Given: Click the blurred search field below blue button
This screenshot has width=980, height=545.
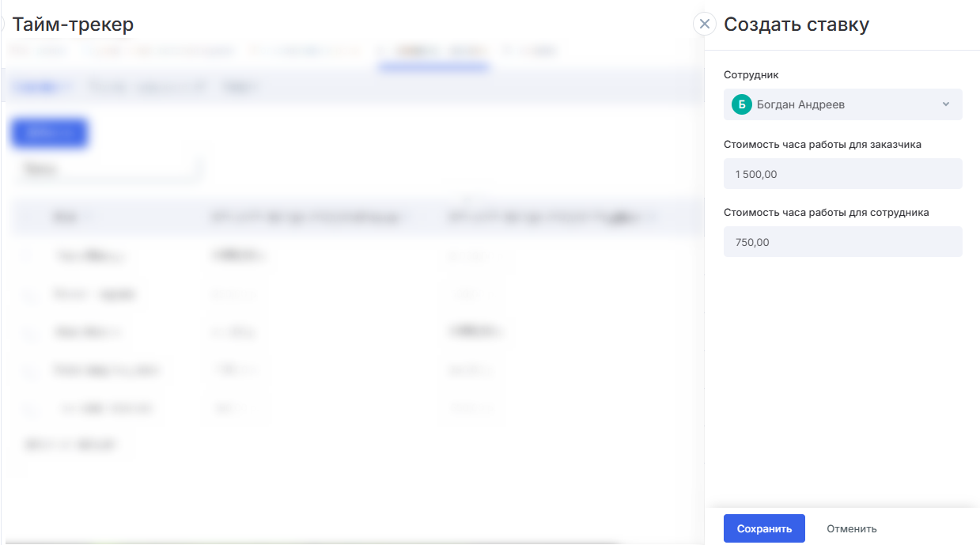Looking at the screenshot, I should tap(107, 168).
